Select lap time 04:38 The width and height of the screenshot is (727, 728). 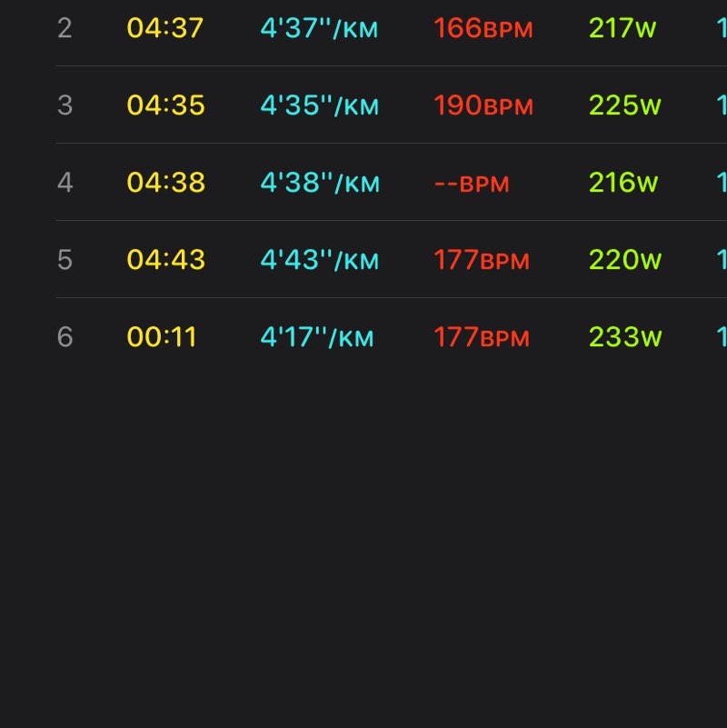[165, 183]
